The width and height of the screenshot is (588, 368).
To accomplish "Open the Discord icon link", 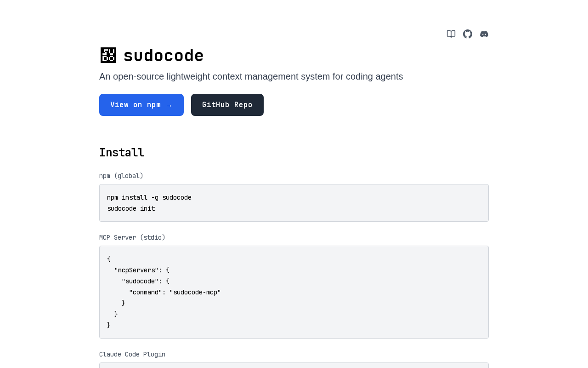I will point(484,34).
